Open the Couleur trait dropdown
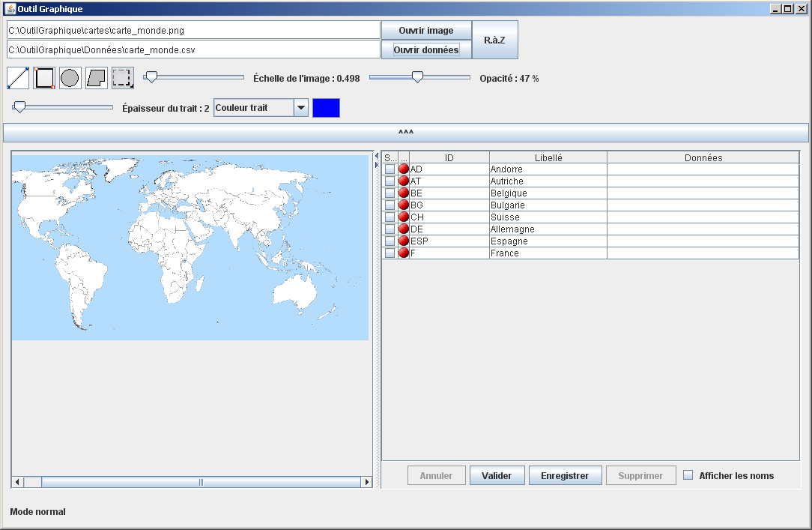Screen dimensions: 812x530 pos(300,108)
